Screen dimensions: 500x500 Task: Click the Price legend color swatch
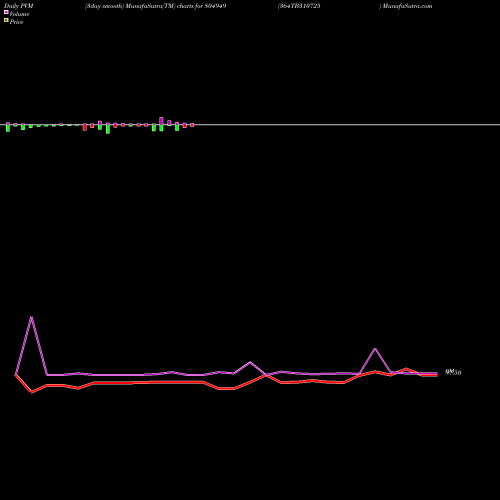point(6,20)
